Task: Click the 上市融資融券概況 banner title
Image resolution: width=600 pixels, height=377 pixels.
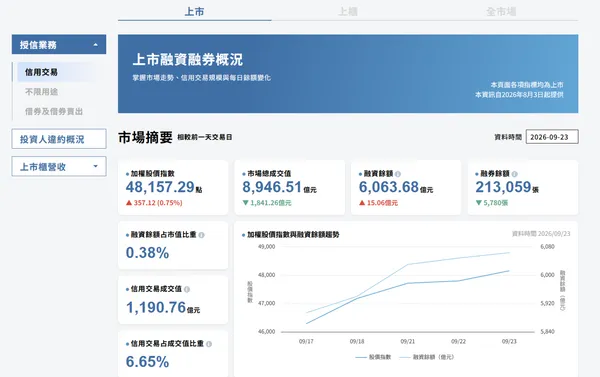Action: click(x=188, y=60)
